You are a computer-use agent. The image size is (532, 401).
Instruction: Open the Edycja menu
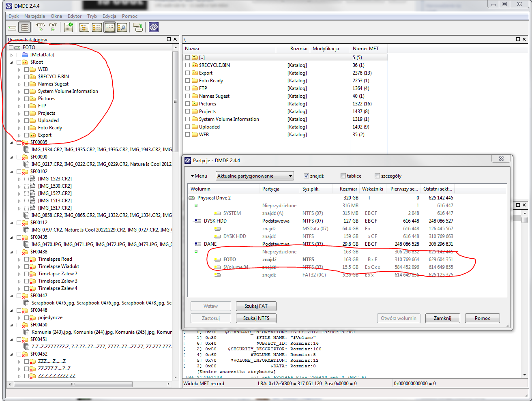(x=109, y=16)
